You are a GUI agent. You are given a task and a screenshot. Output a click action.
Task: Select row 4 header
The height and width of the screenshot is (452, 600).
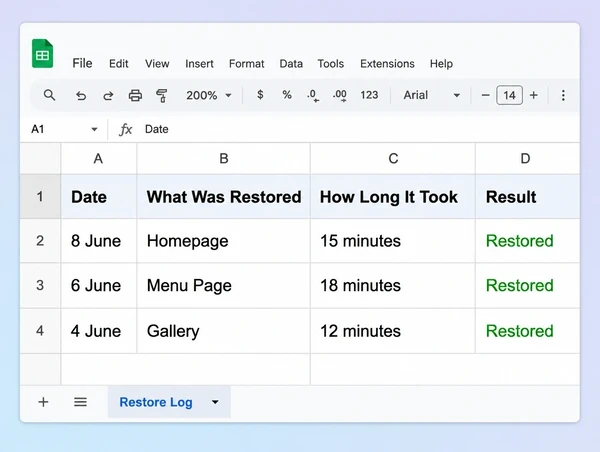[40, 331]
